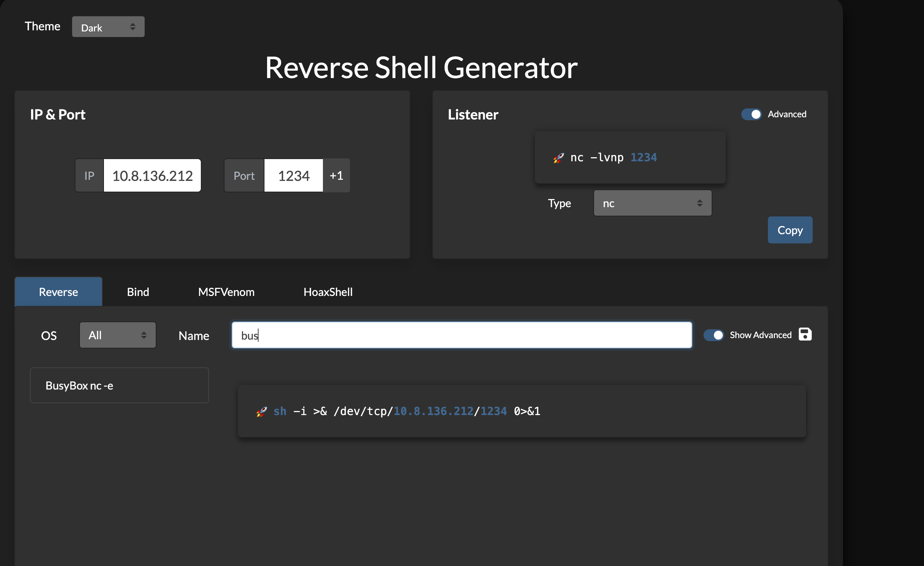
Task: Click the nc -lvnp listener command box
Action: (630, 158)
